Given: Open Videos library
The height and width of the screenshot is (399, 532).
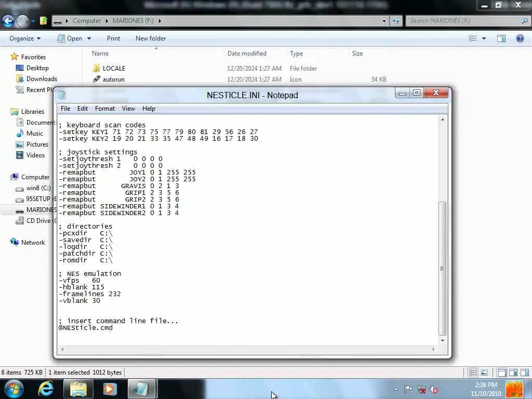Looking at the screenshot, I should pyautogui.click(x=36, y=155).
